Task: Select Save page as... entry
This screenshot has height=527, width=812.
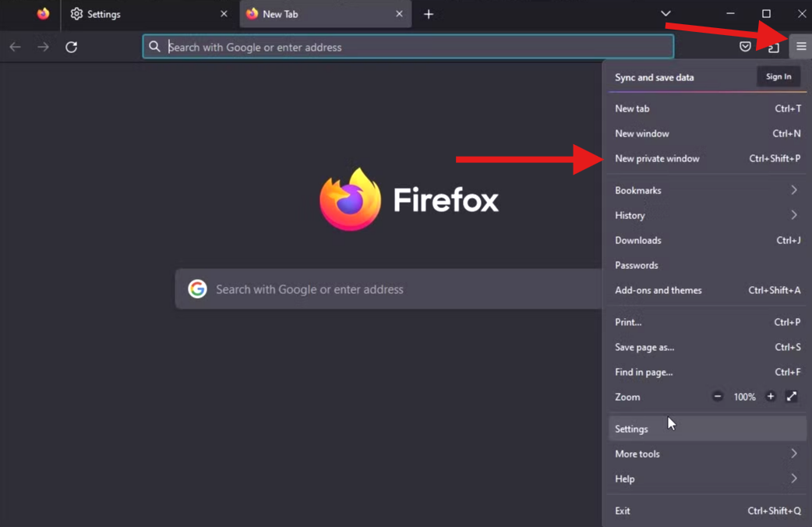Action: coord(708,347)
